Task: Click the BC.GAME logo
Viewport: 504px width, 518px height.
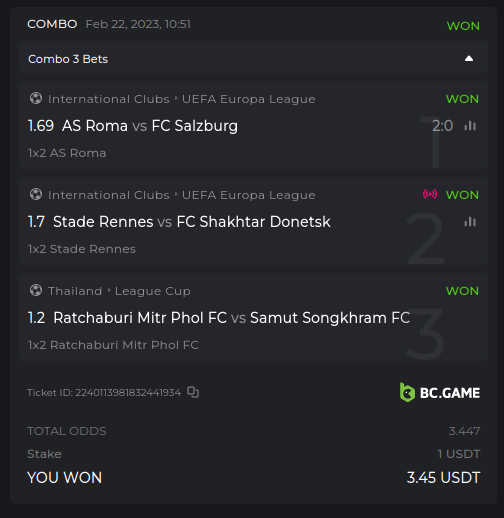Action: pos(440,392)
